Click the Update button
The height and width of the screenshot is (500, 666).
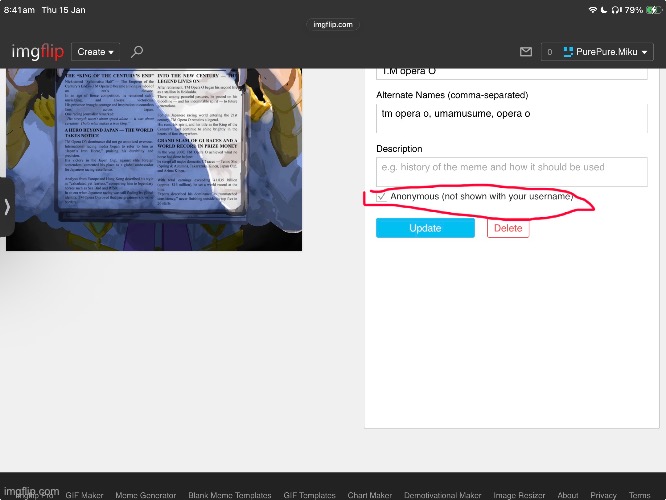point(425,228)
